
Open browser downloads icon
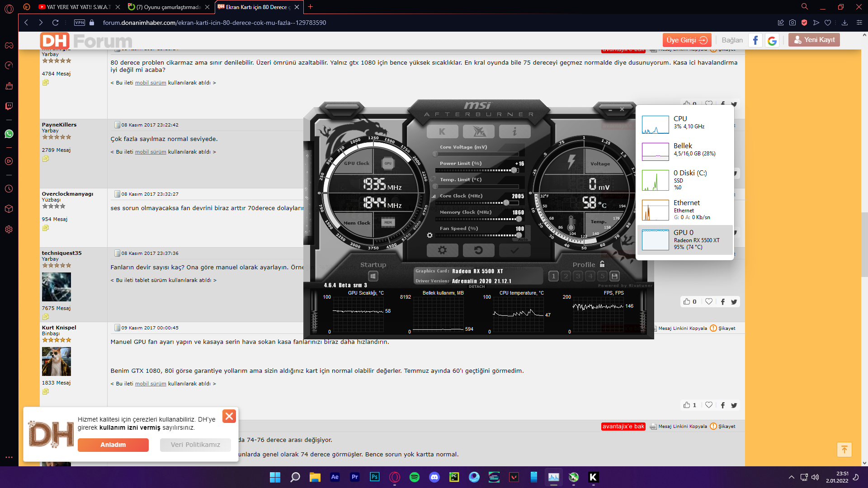click(x=844, y=23)
